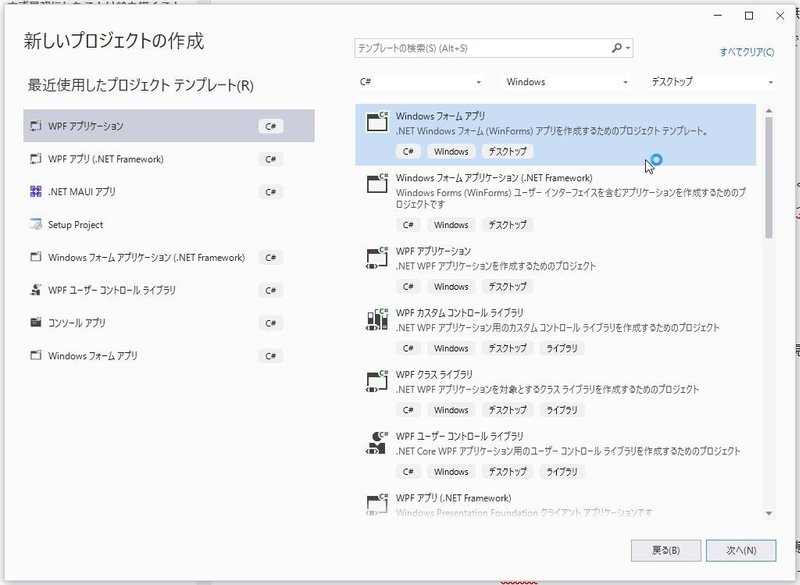800x585 pixels.
Task: Click 最近使用したプロジェクト テンプレート(R) heading
Action: coord(141,85)
